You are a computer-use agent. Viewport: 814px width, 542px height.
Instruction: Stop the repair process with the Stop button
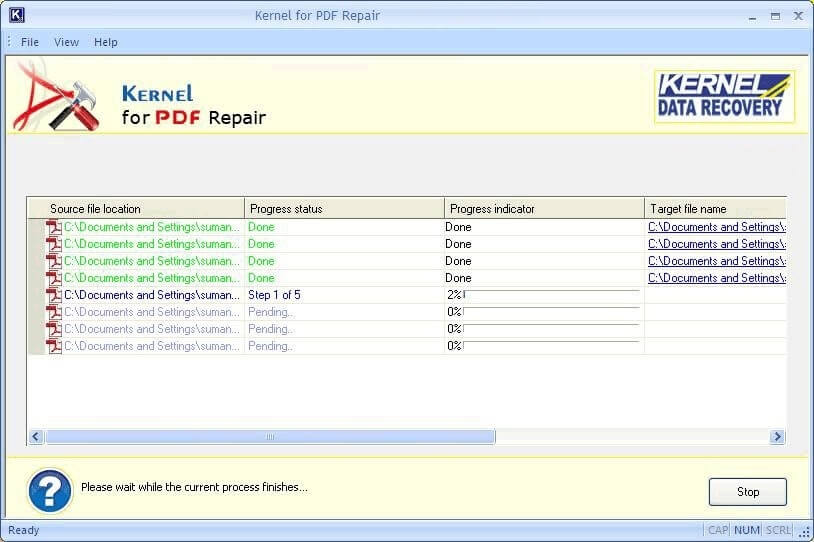point(748,492)
